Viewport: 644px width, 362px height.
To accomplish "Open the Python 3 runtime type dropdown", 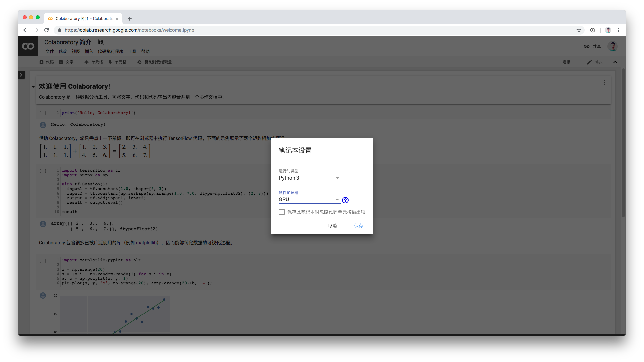I will 309,178.
